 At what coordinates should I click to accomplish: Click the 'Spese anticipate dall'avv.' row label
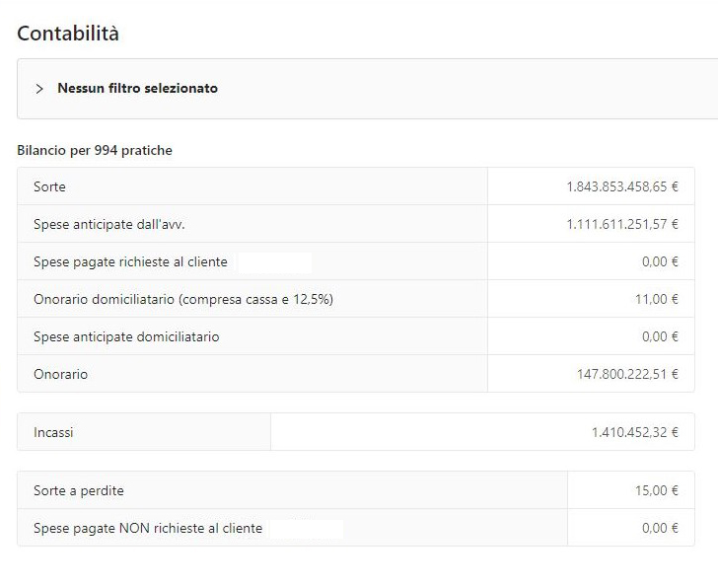109,224
